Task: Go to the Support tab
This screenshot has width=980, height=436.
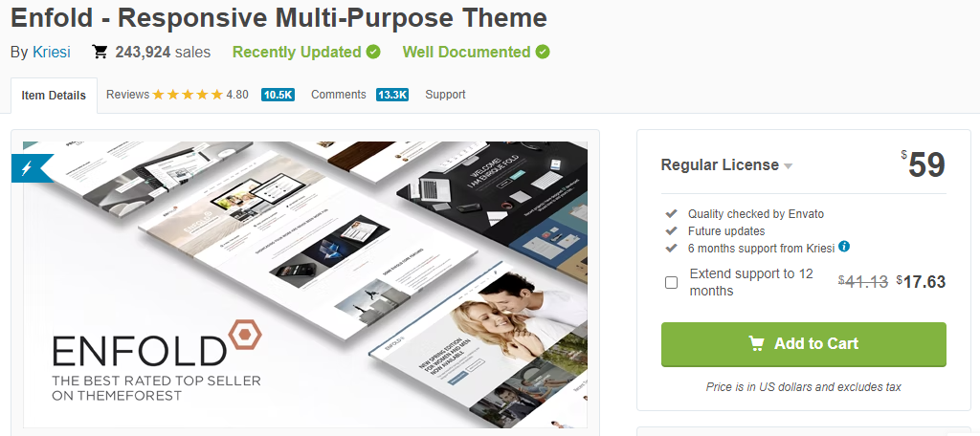Action: [445, 95]
